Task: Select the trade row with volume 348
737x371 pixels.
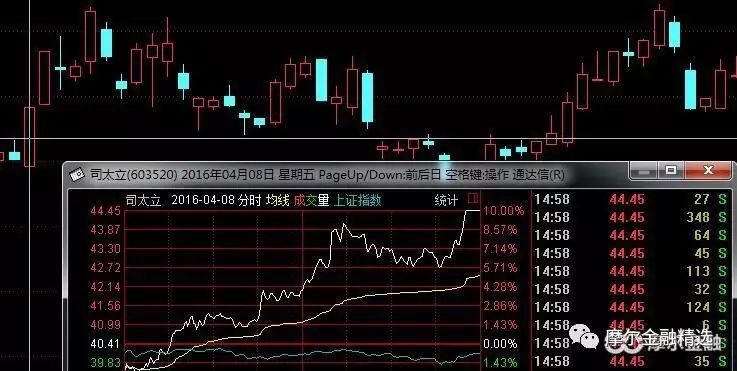Action: (630, 217)
